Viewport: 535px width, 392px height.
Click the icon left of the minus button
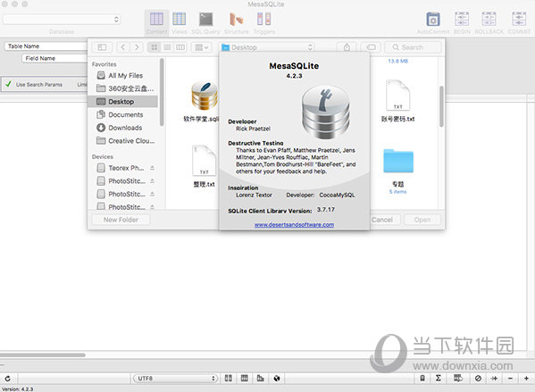pyautogui.click(x=494, y=378)
